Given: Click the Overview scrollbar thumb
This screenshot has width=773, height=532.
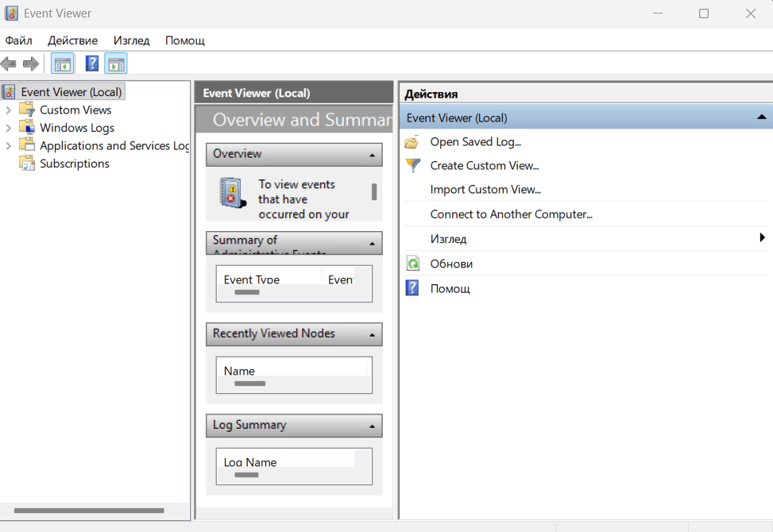Looking at the screenshot, I should (x=374, y=191).
